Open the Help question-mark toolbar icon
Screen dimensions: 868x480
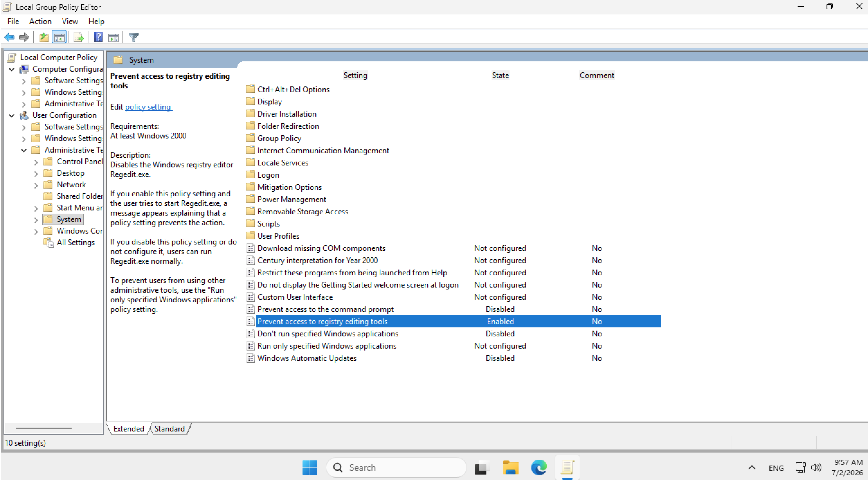tap(98, 37)
